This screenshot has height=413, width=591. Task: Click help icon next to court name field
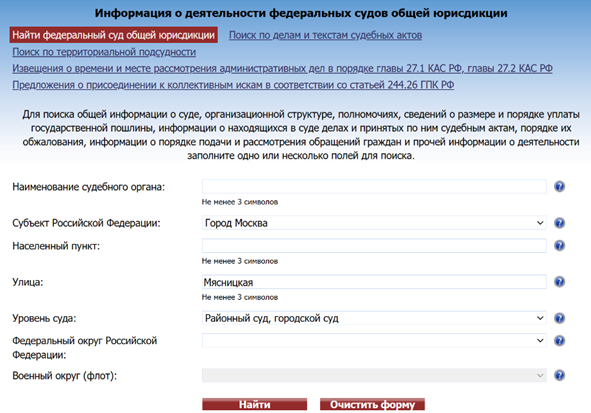(x=559, y=186)
